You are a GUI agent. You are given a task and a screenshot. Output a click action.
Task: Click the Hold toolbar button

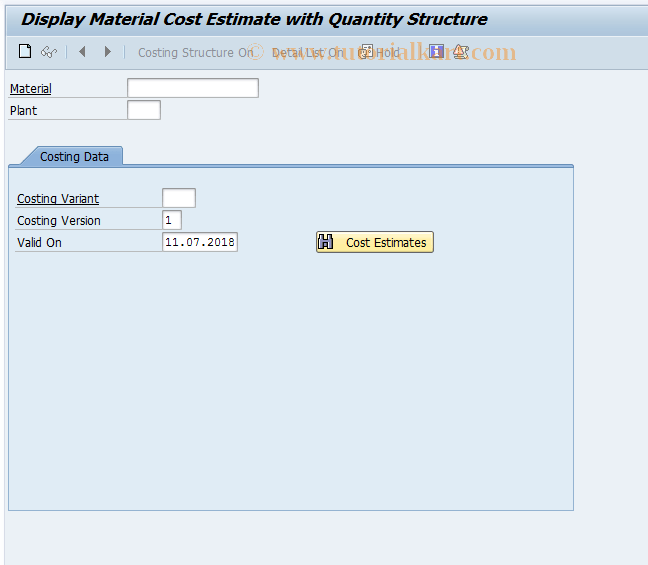tap(379, 52)
